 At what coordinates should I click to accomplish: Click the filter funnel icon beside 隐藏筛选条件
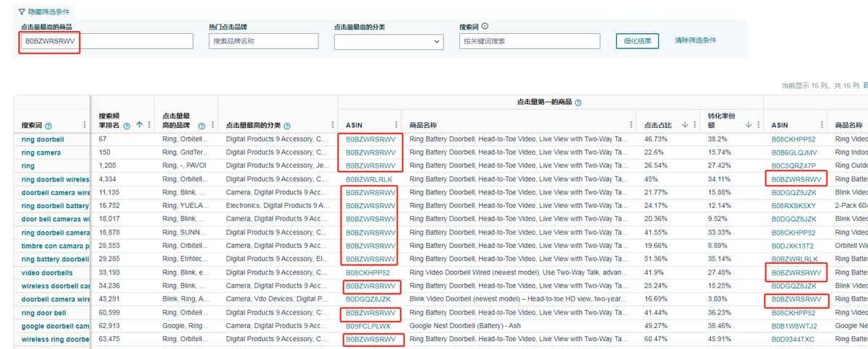pyautogui.click(x=22, y=12)
